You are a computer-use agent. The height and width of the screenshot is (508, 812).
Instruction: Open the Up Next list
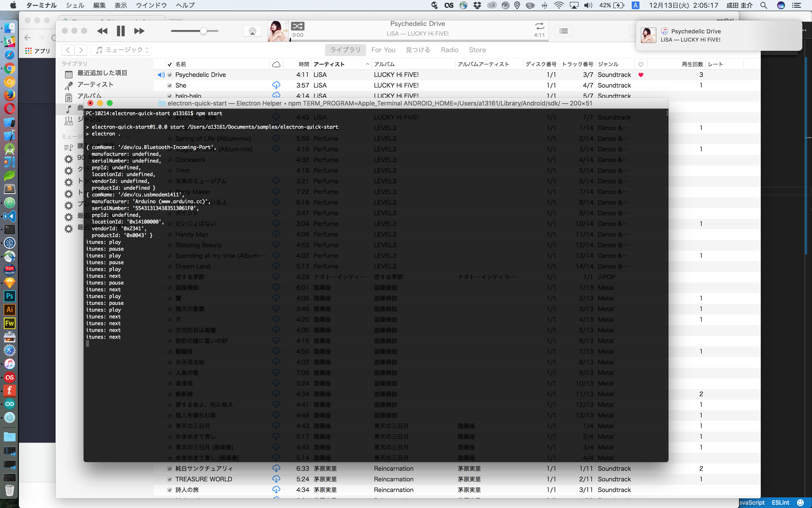[x=563, y=31]
